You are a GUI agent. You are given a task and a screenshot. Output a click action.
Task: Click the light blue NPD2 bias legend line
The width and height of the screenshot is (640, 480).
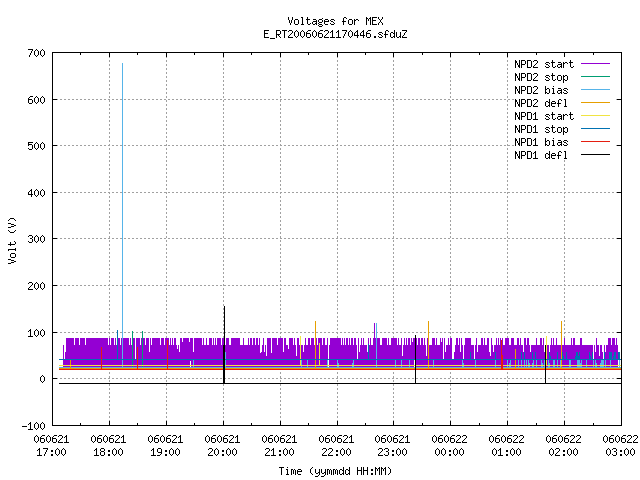(x=595, y=90)
